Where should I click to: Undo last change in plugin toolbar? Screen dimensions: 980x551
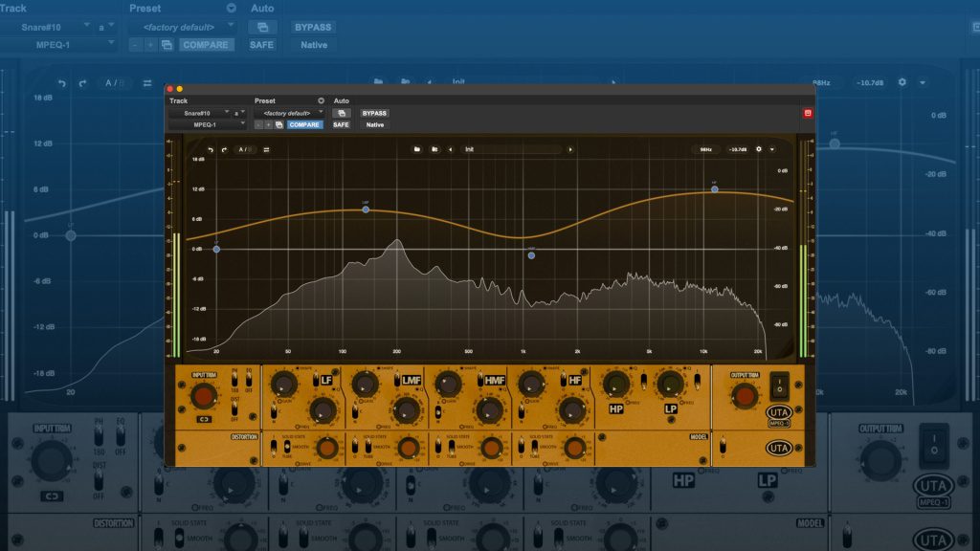(x=211, y=150)
